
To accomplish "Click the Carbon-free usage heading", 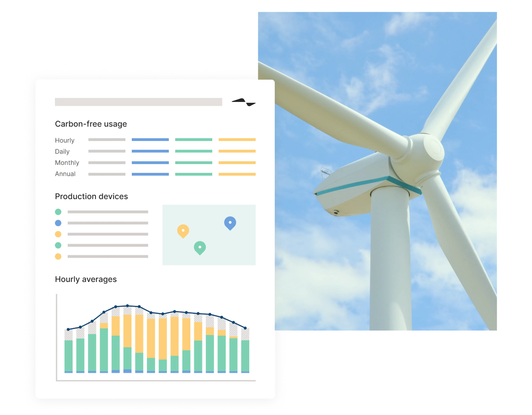I will point(91,124).
